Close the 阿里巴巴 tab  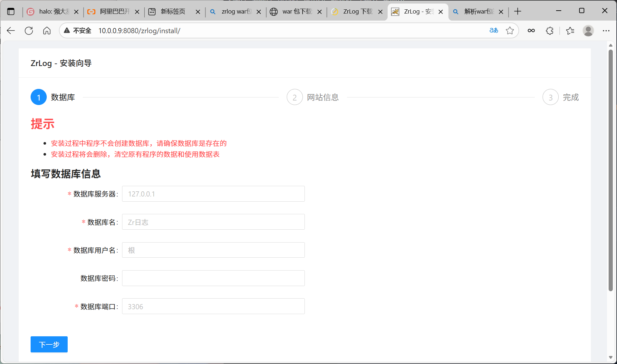[137, 12]
